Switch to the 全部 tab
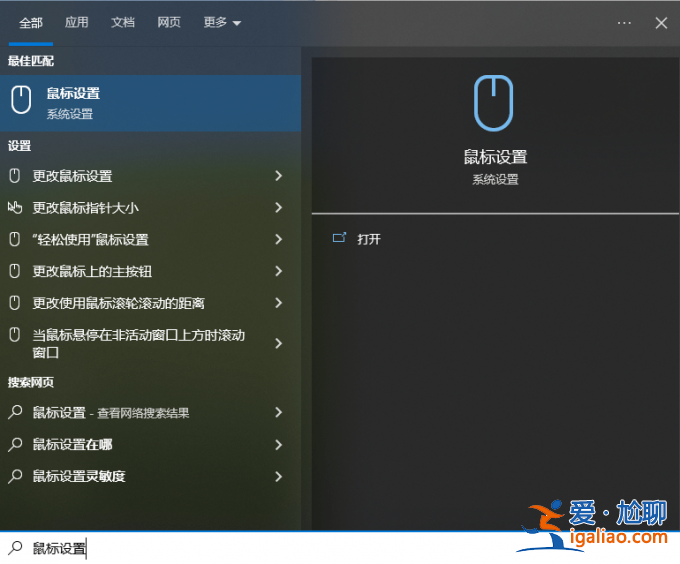 [x=31, y=23]
